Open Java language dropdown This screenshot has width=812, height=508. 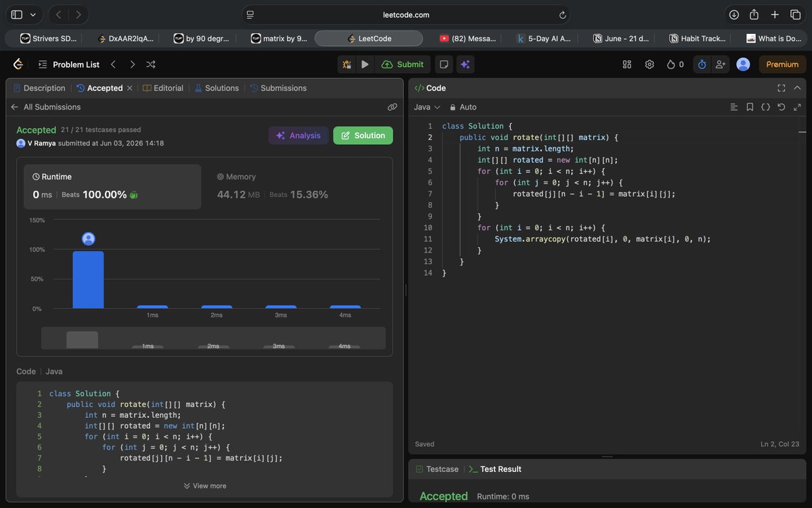[427, 107]
